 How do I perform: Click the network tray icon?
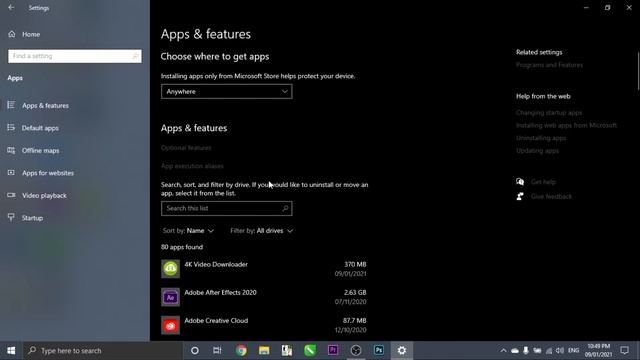point(549,351)
